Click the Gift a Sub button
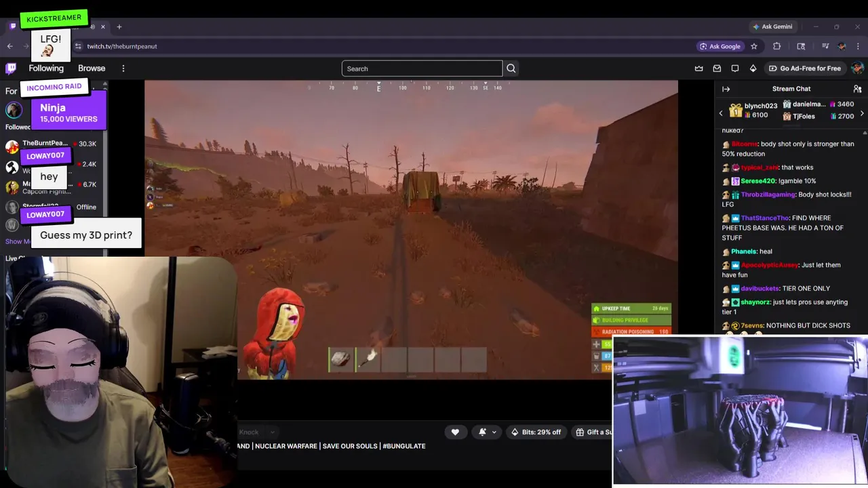The image size is (868, 488). click(592, 432)
